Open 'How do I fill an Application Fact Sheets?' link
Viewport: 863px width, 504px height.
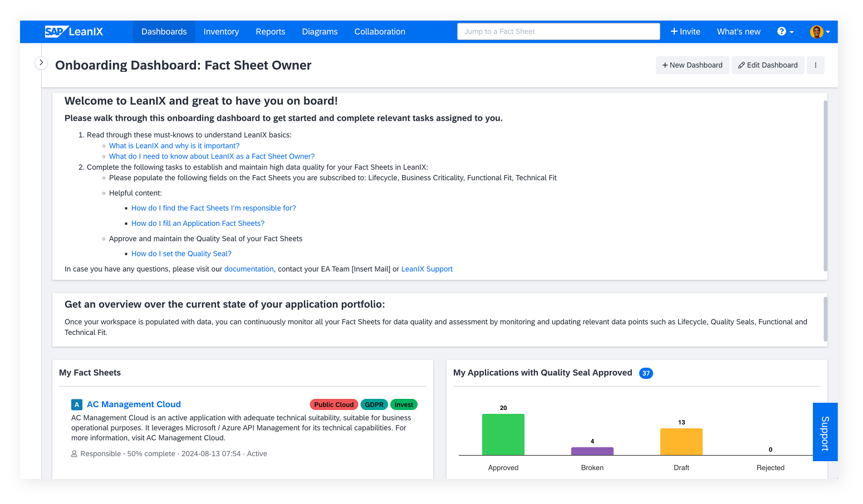coord(198,223)
